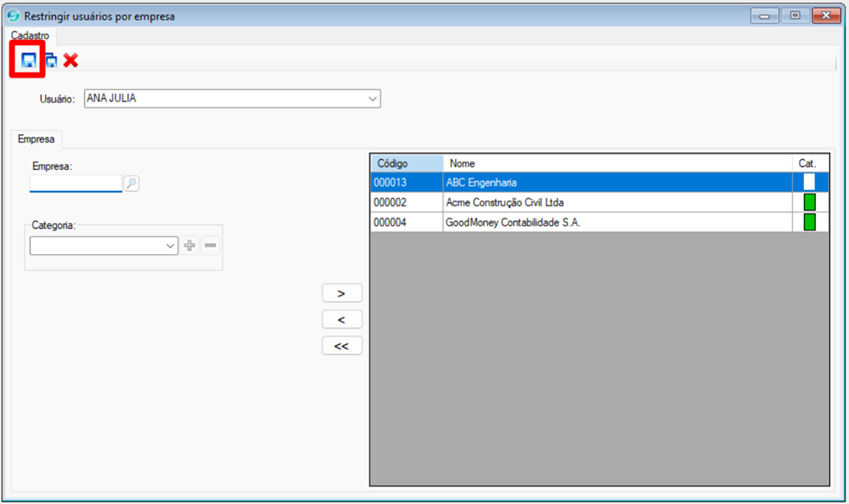The image size is (849, 504).
Task: Sort the list by the Nome column header
Action: (618, 163)
